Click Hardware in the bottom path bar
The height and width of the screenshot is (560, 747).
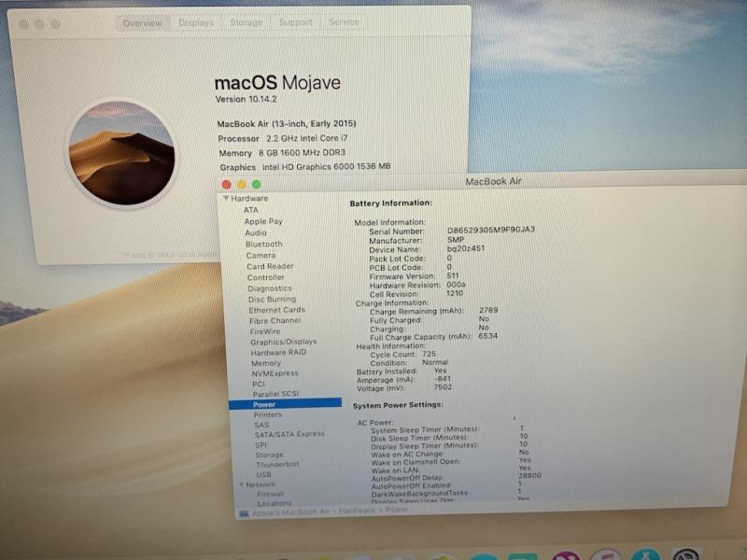click(x=357, y=511)
